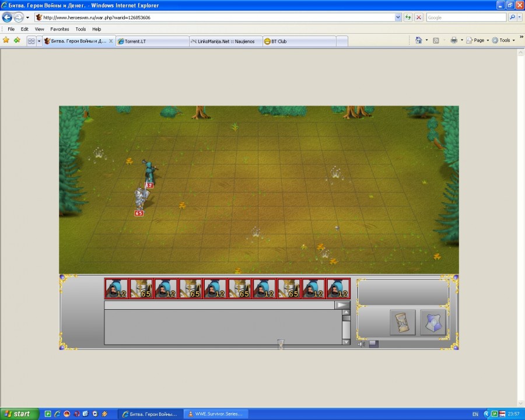Send chat message with arrow button
Screen dimensions: 525x420
coord(342,304)
